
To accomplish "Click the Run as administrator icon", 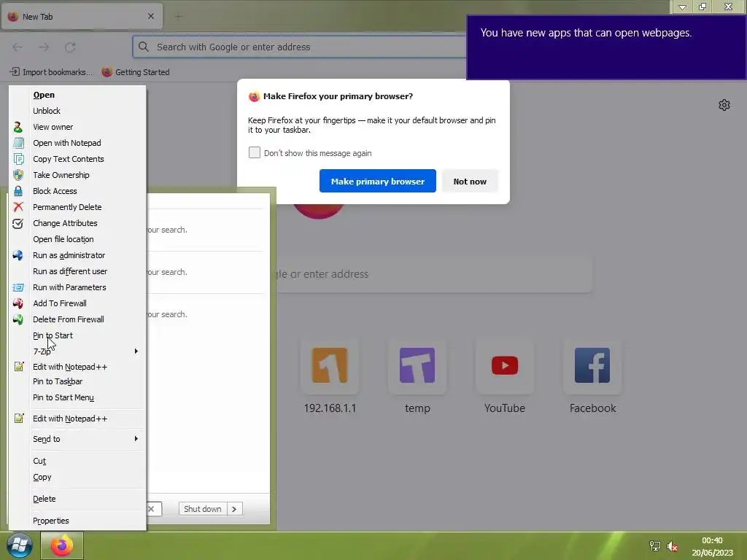I will pos(18,255).
